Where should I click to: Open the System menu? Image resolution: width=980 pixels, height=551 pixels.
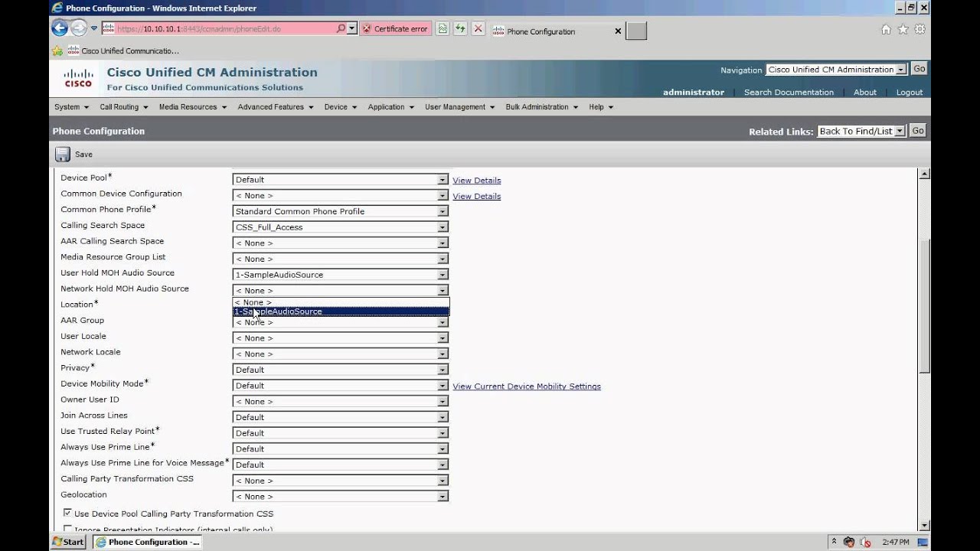click(71, 107)
